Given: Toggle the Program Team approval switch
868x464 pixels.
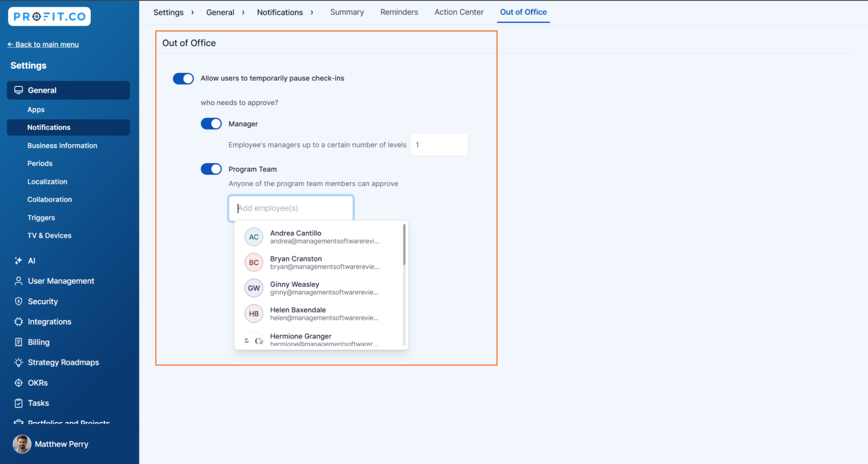Looking at the screenshot, I should (211, 169).
